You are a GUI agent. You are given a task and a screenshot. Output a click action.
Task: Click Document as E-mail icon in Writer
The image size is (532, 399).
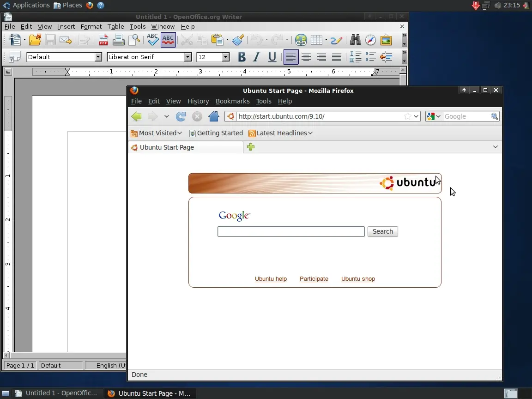tap(66, 40)
